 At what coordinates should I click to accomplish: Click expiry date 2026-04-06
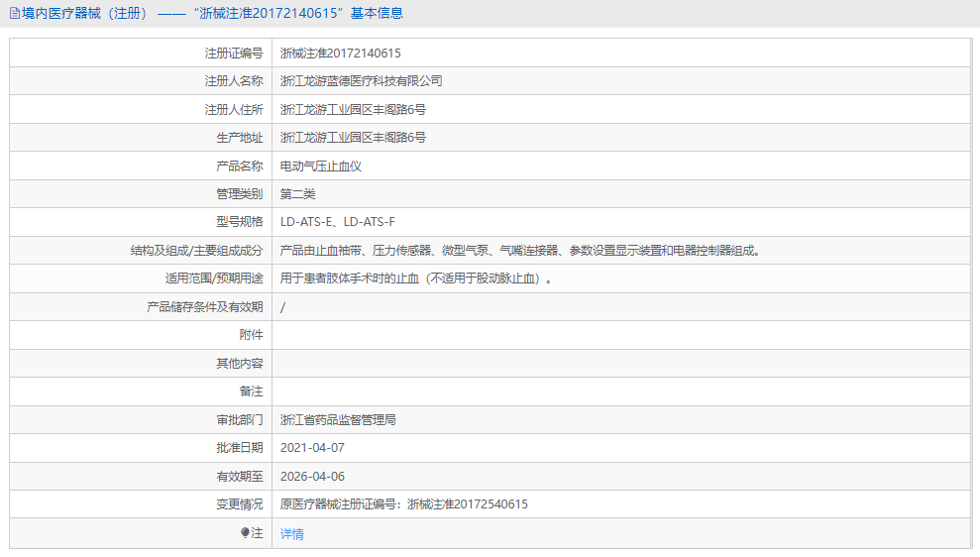pyautogui.click(x=312, y=477)
